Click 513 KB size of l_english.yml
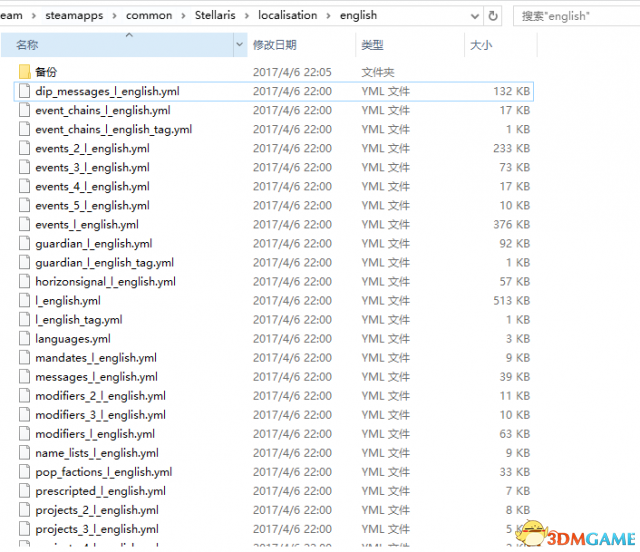Screen dimensions: 640x552 pyautogui.click(x=511, y=300)
